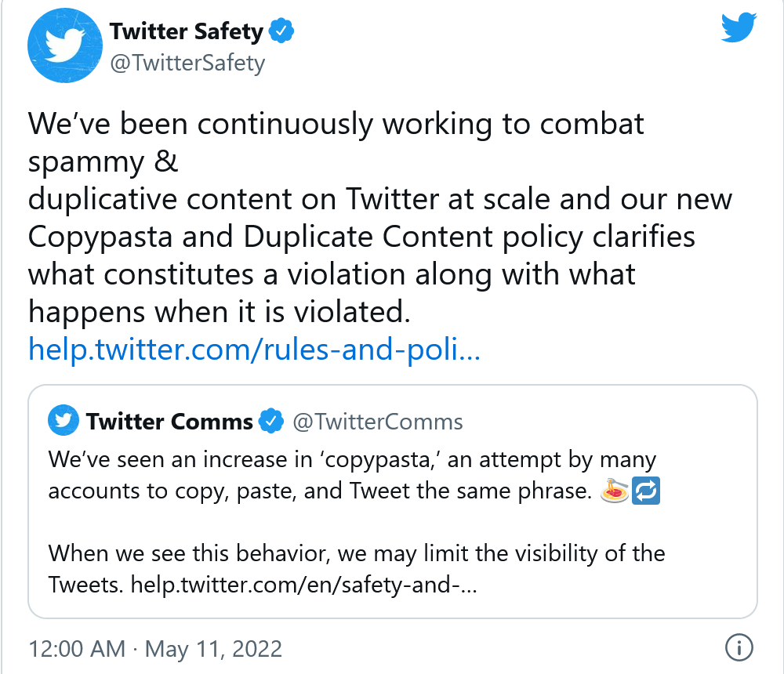Click the "We've been continuously working" tweet line

click(x=336, y=124)
